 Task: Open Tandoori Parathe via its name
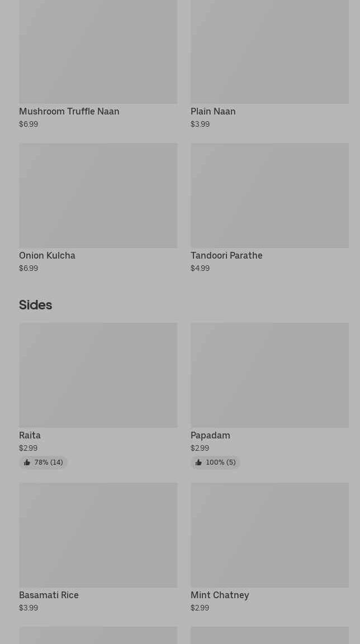pos(226,255)
